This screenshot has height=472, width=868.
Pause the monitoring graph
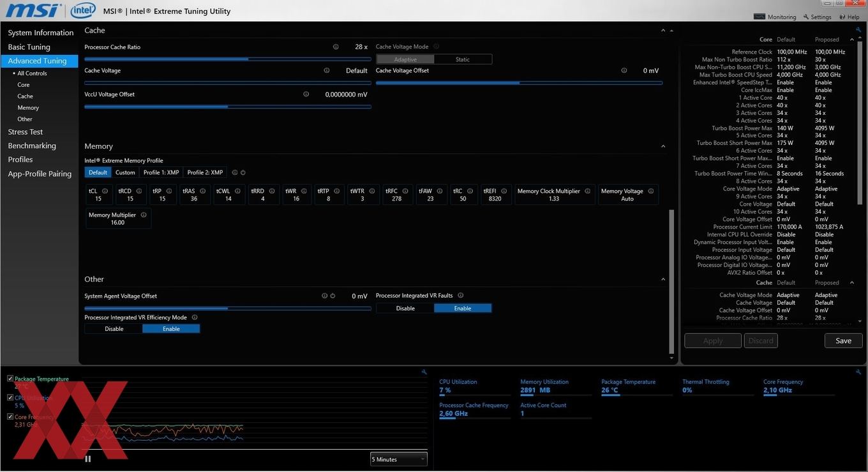click(x=88, y=459)
